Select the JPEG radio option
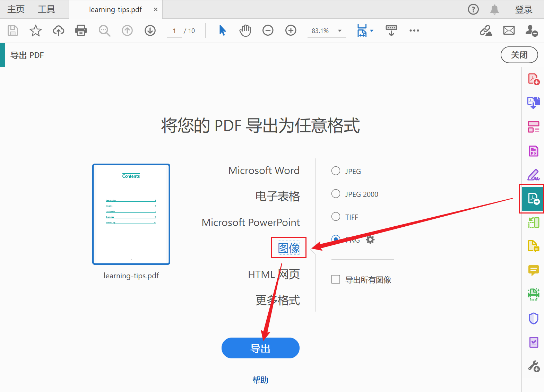The width and height of the screenshot is (544, 392). coord(336,171)
